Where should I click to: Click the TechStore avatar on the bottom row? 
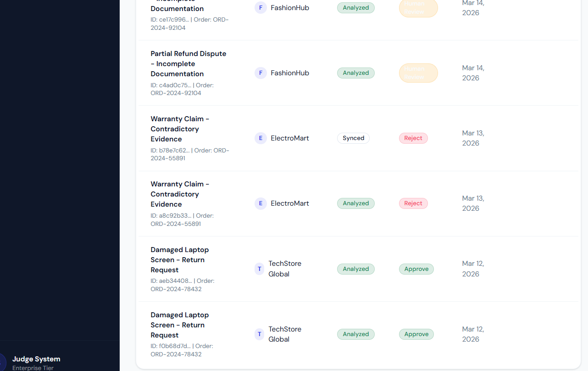(259, 334)
